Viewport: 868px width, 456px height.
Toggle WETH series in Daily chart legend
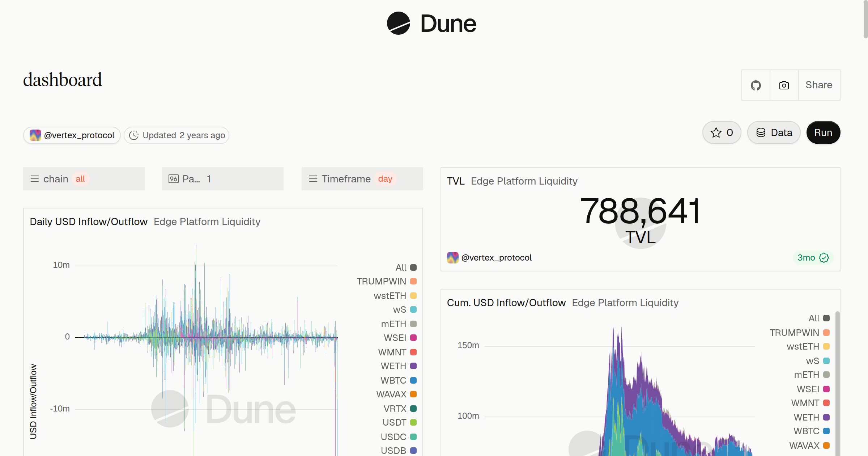pyautogui.click(x=399, y=366)
